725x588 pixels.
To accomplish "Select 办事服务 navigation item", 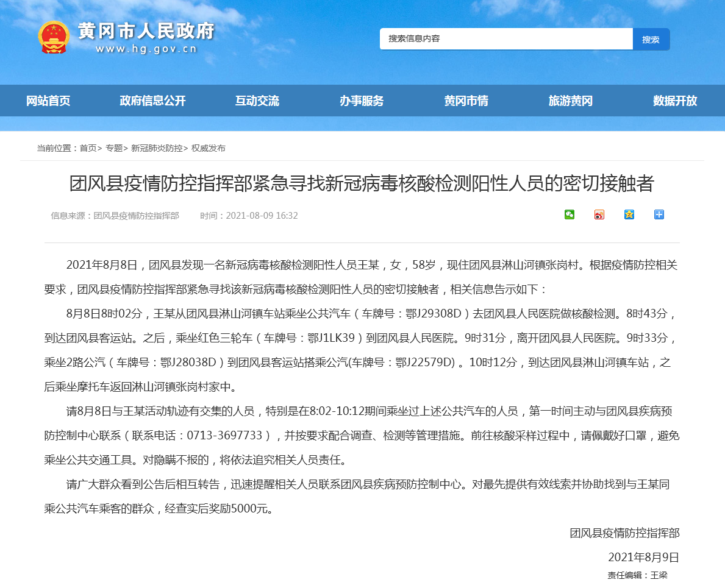I will point(362,101).
